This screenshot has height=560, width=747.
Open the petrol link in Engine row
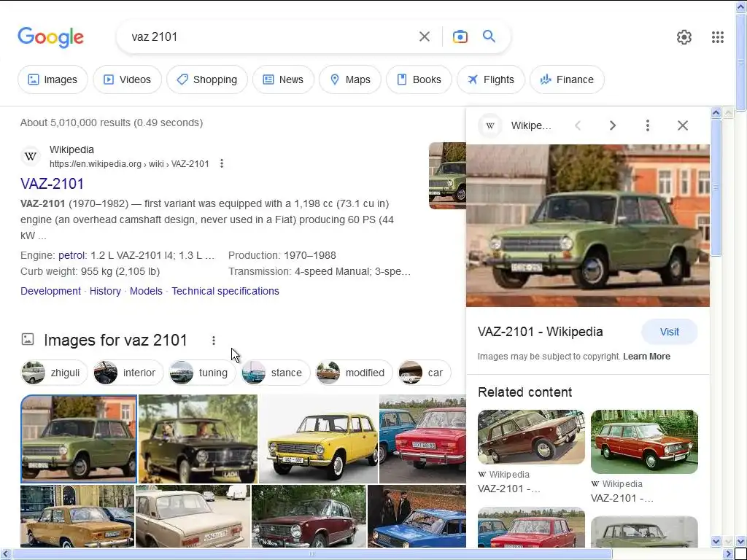coord(71,255)
